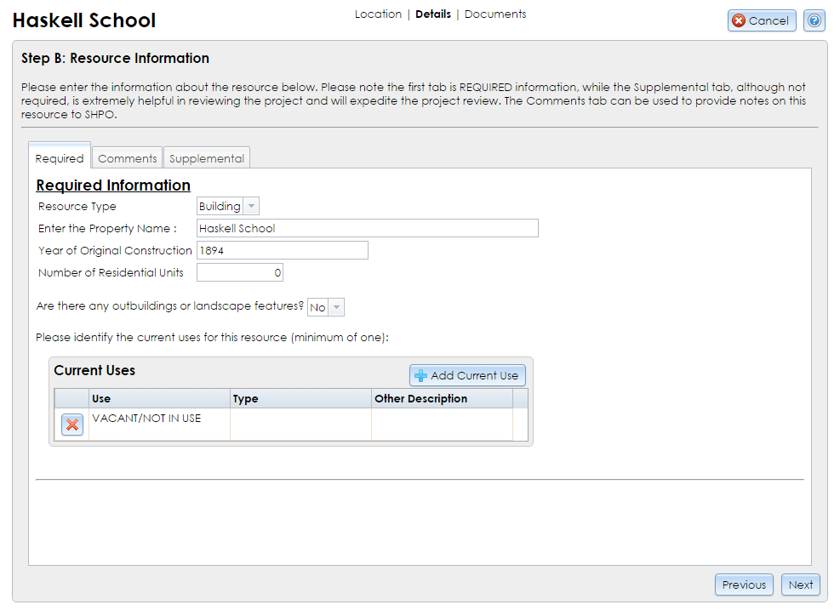
Task: Click the red delete icon in Current Uses table
Action: pyautogui.click(x=71, y=424)
